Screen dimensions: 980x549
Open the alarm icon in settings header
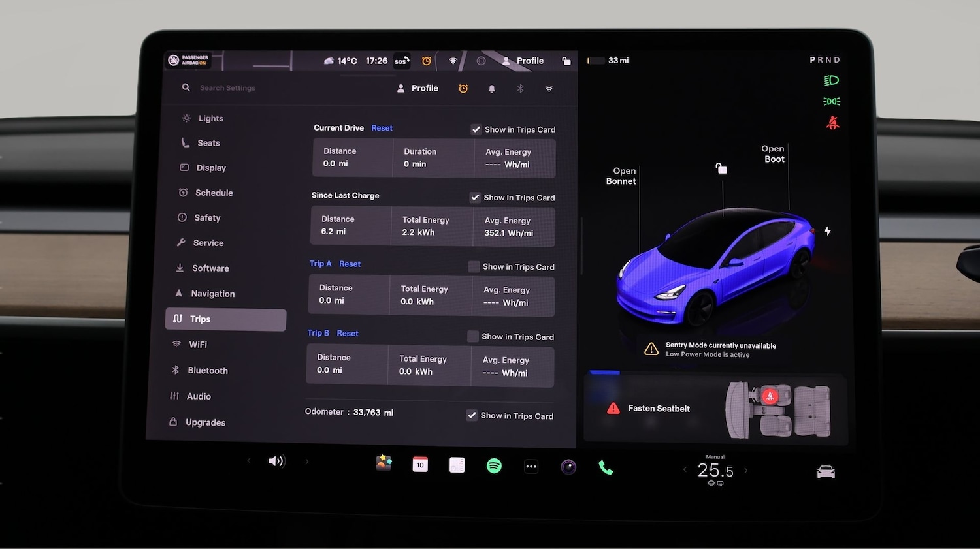click(x=463, y=88)
